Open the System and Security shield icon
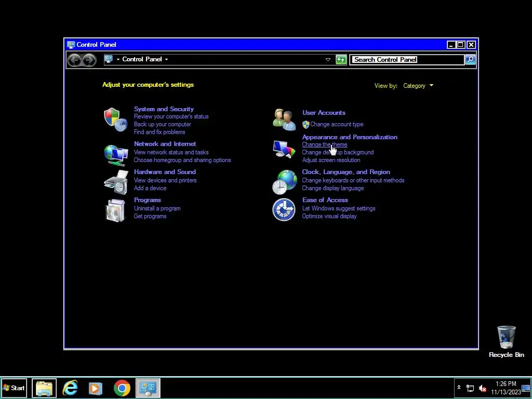The height and width of the screenshot is (399, 532). 116,120
